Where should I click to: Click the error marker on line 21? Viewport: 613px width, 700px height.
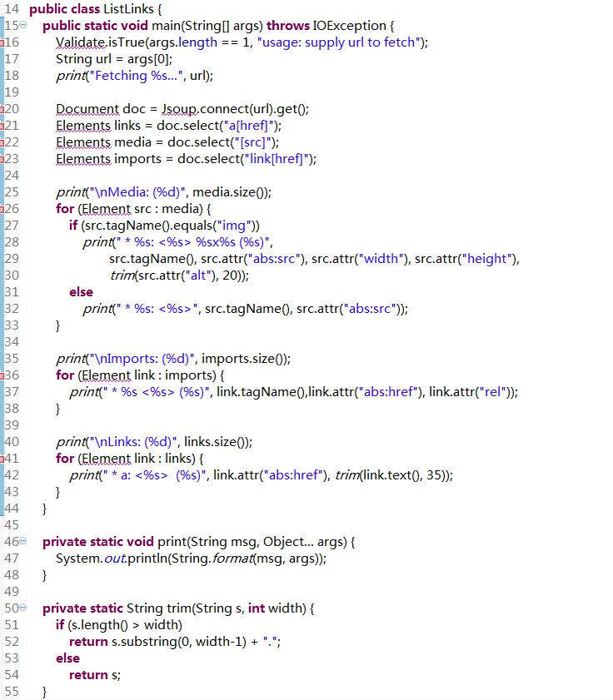pyautogui.click(x=2, y=126)
